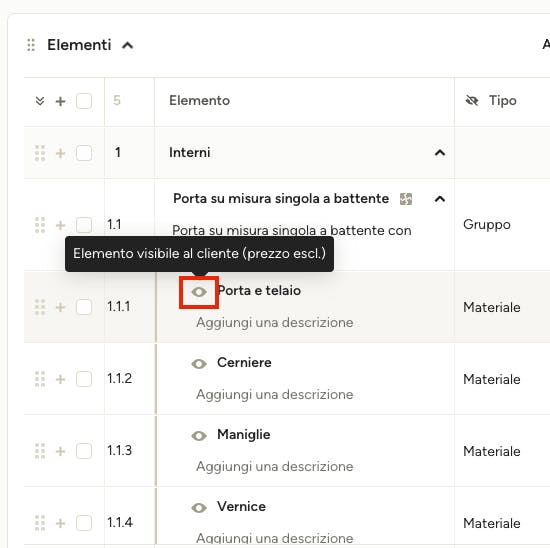Collapse the Elementi section chevron
The width and height of the screenshot is (550, 548).
(127, 45)
